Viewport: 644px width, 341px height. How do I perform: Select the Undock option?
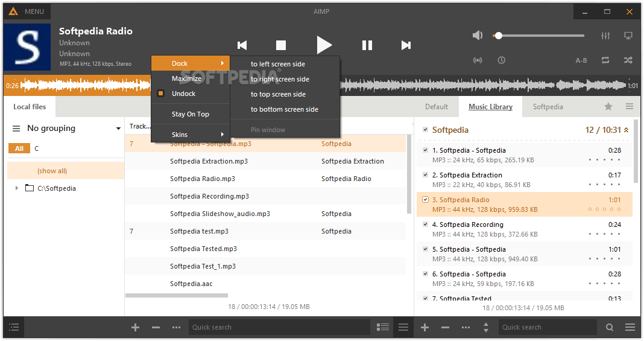pos(190,94)
